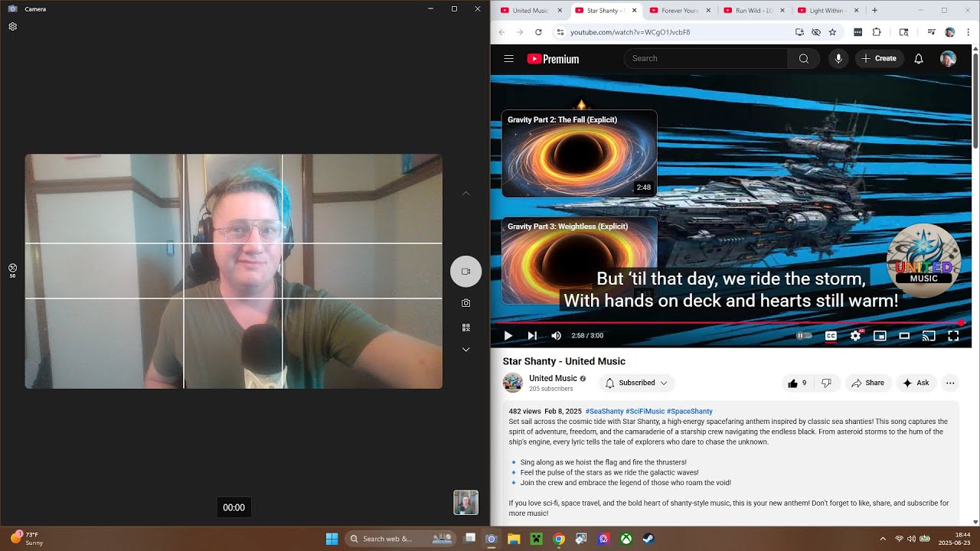Open Chrome three-dot menu
This screenshot has height=551, width=980.
pos(967,32)
